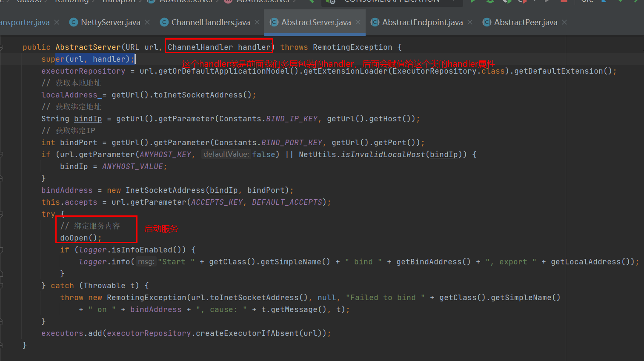Viewport: 644px width, 361px height.
Task: Open the AbstractPeer.java tab
Action: coord(526,22)
